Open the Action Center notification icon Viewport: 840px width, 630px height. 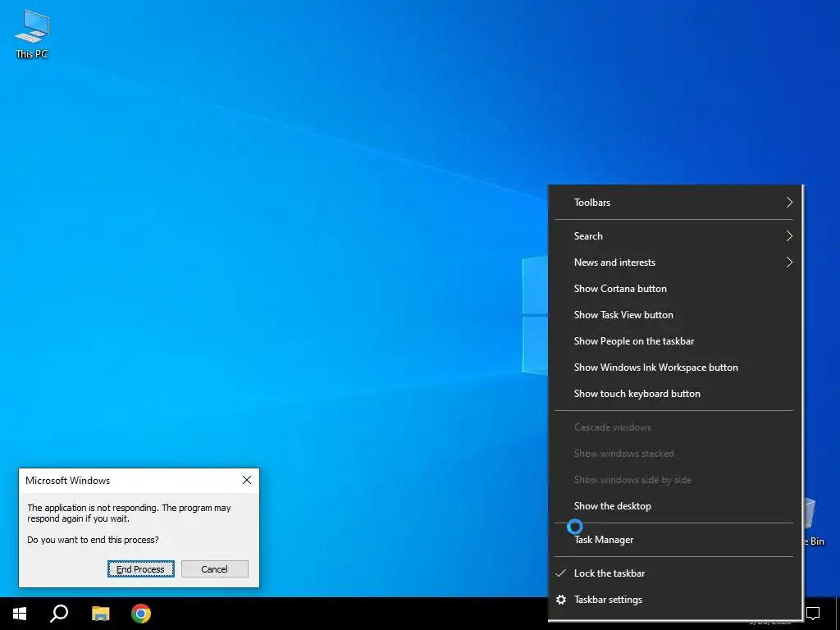[813, 613]
